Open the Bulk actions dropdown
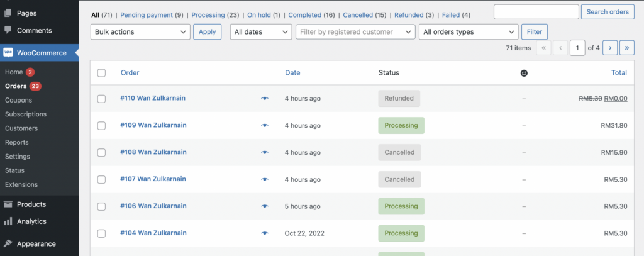 click(140, 31)
